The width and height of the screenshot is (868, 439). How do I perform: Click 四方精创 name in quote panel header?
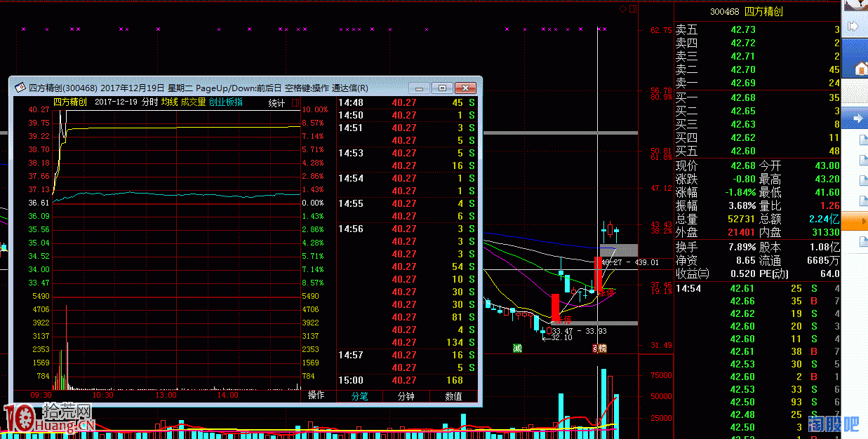pyautogui.click(x=763, y=11)
